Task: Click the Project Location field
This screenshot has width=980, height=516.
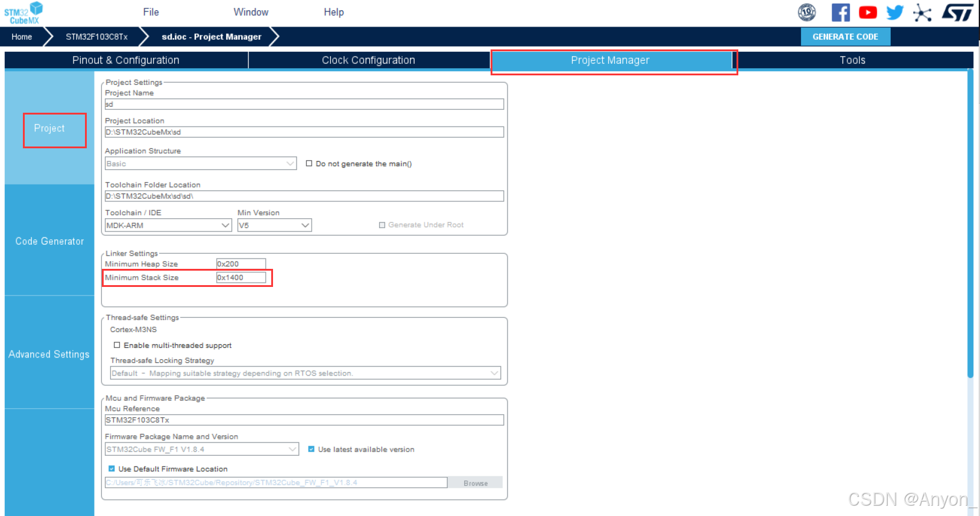Action: (304, 132)
